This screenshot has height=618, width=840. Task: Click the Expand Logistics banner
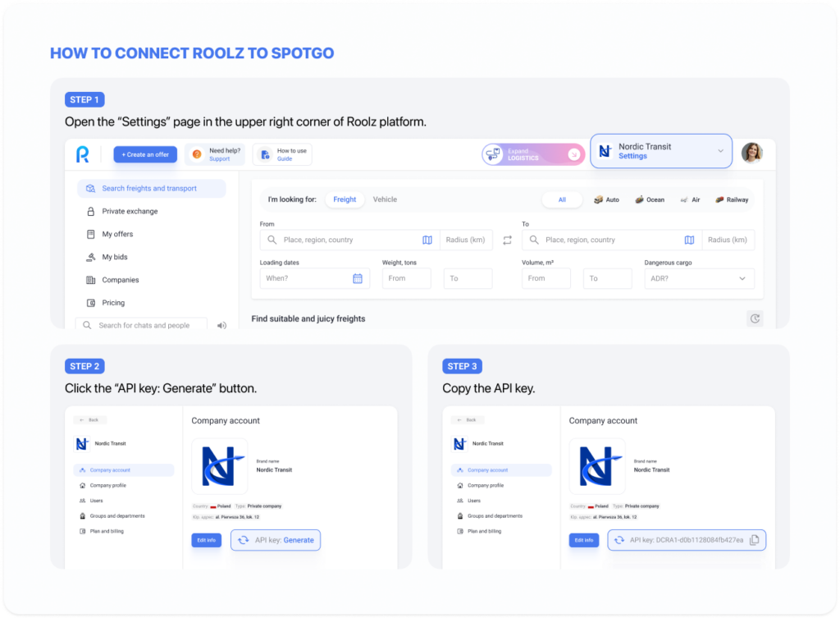(x=532, y=154)
